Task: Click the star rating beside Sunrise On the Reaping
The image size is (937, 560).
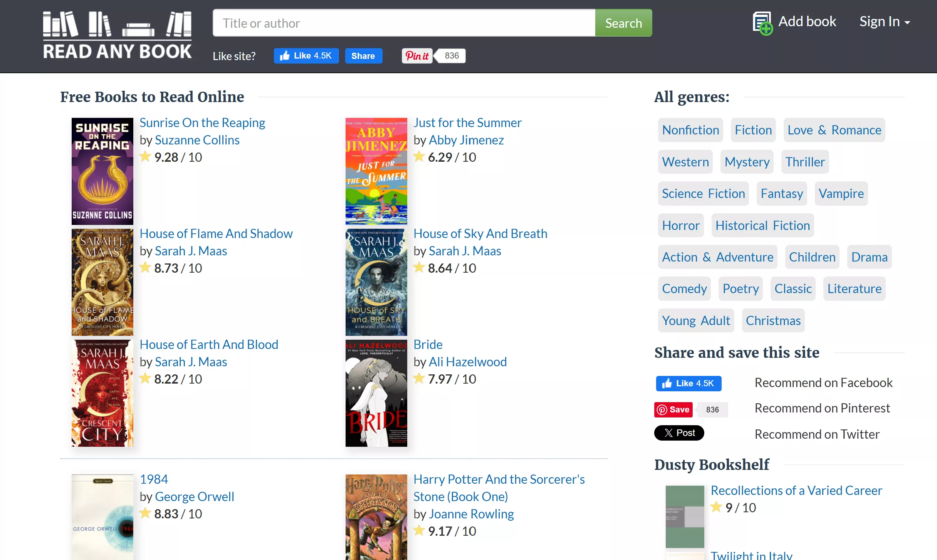Action: click(146, 157)
